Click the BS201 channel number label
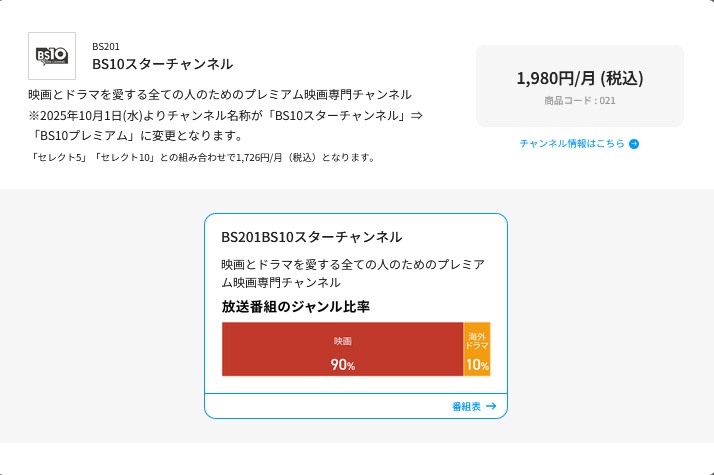This screenshot has height=475, width=714. [x=106, y=46]
